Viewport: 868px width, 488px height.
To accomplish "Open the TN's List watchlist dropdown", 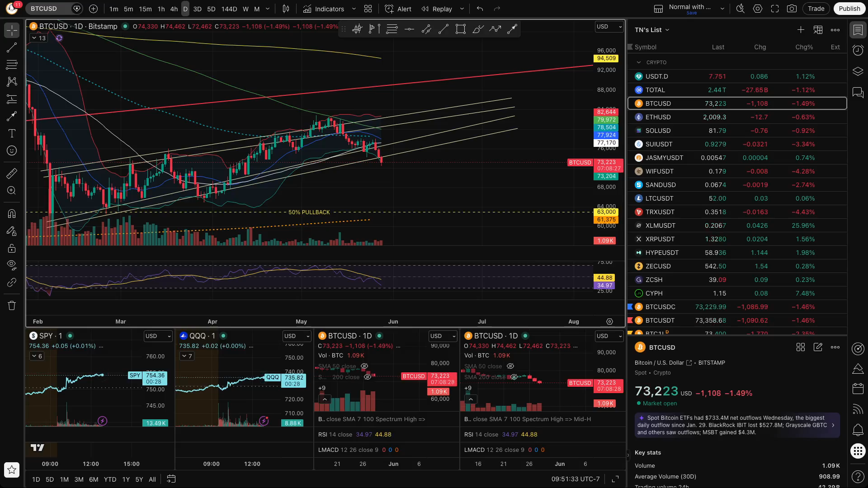I will point(652,30).
